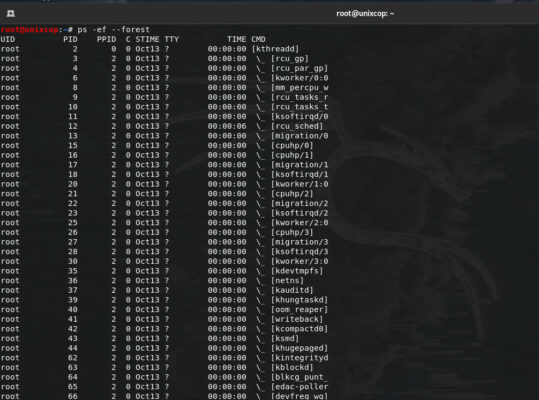
Task: Click the STIME column header
Action: [x=147, y=39]
